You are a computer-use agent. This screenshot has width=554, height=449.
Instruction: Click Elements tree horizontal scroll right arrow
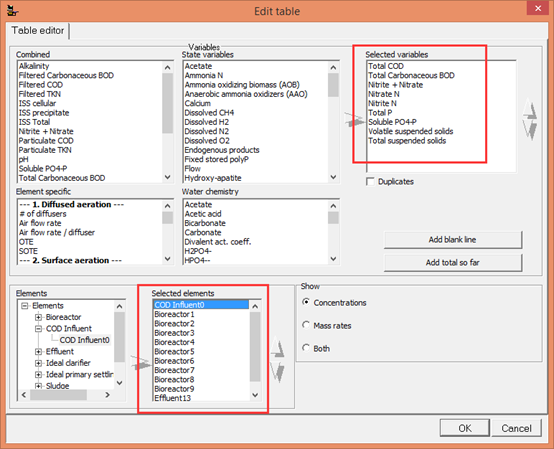107,395
